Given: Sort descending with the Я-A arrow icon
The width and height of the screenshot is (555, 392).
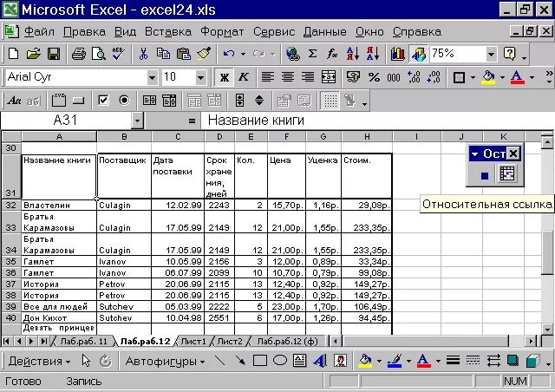Looking at the screenshot, I should (373, 54).
